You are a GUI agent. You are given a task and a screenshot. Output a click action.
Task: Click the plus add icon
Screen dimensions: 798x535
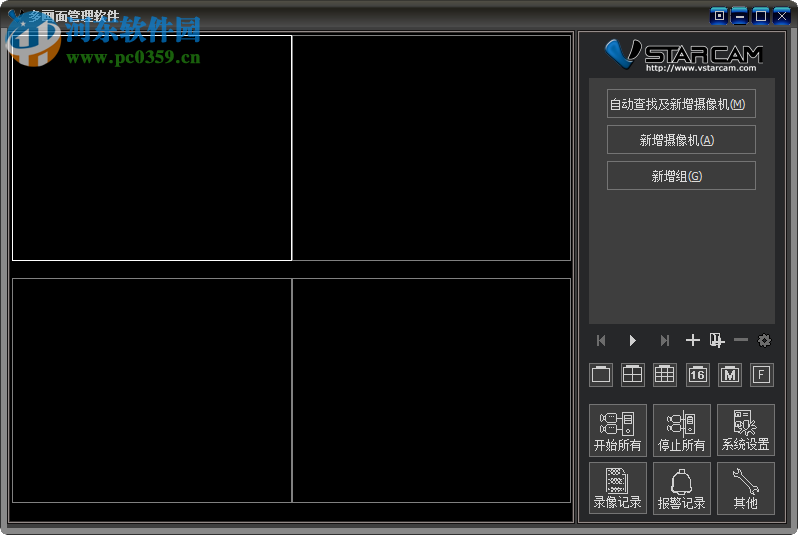coord(693,340)
